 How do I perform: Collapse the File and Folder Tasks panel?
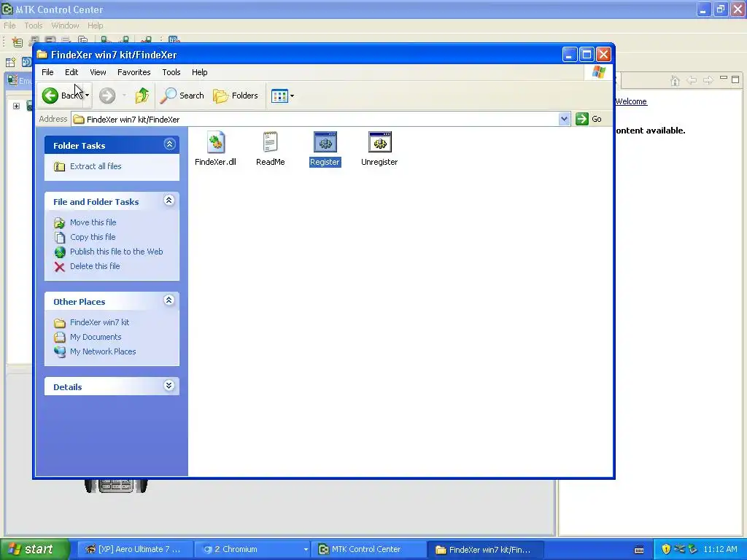(169, 201)
